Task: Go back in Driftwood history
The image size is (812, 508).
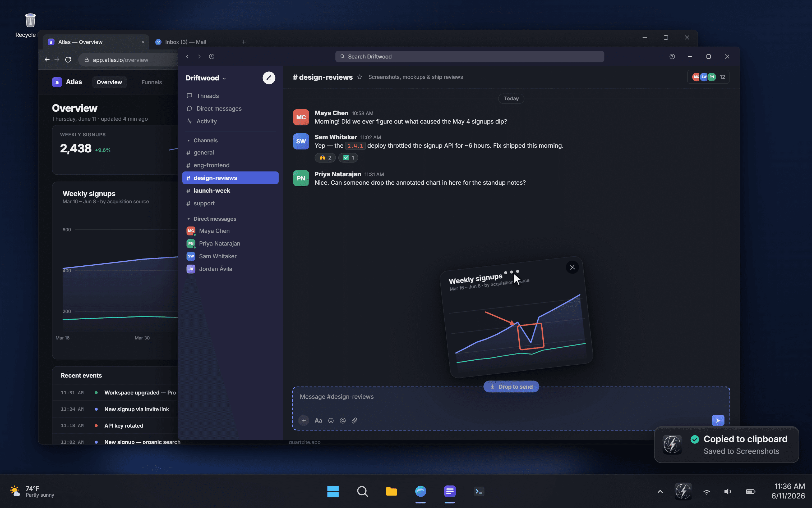Action: [x=187, y=56]
